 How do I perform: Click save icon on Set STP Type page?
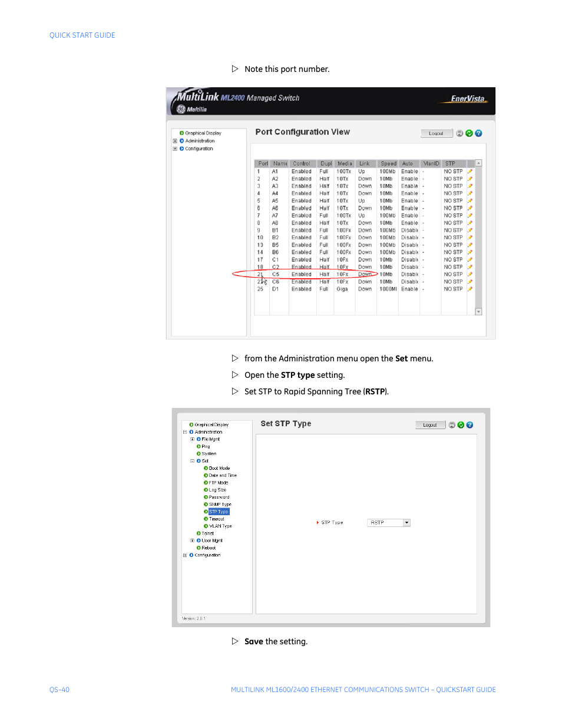[x=452, y=425]
